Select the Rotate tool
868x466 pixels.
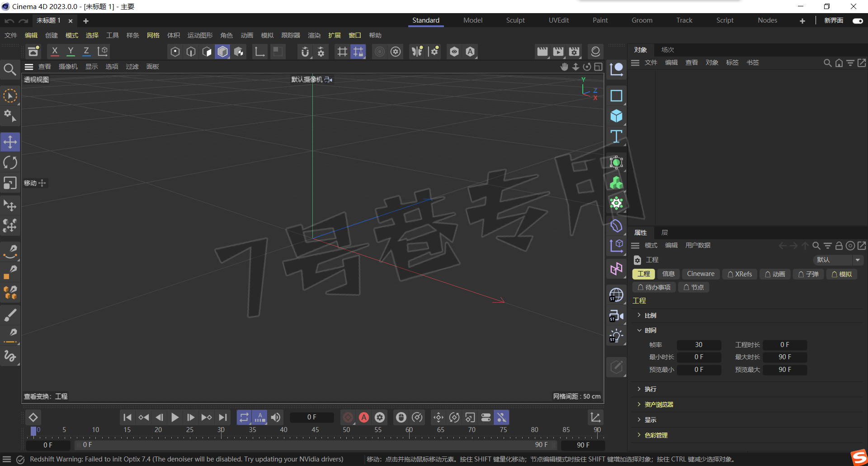point(10,162)
